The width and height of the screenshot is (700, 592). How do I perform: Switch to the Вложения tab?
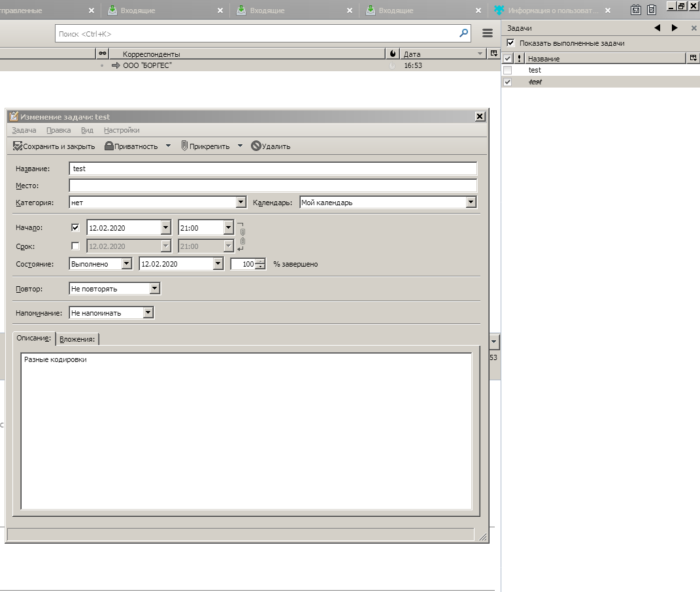[77, 338]
